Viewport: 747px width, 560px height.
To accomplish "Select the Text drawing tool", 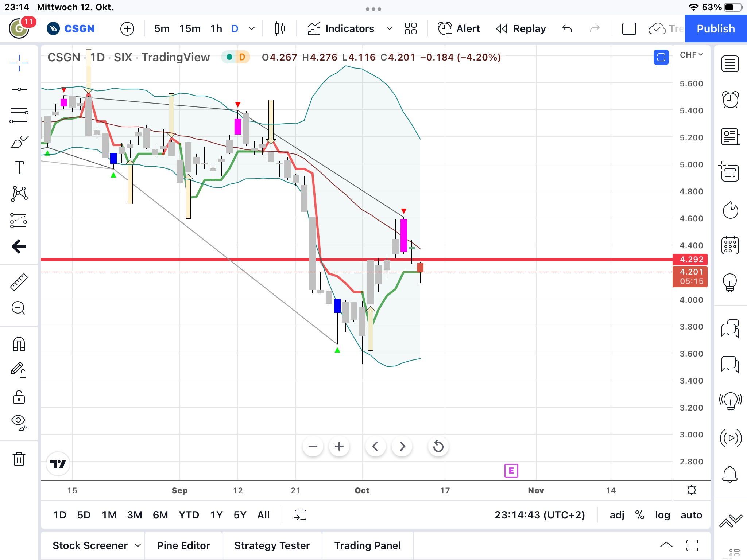I will [x=19, y=168].
